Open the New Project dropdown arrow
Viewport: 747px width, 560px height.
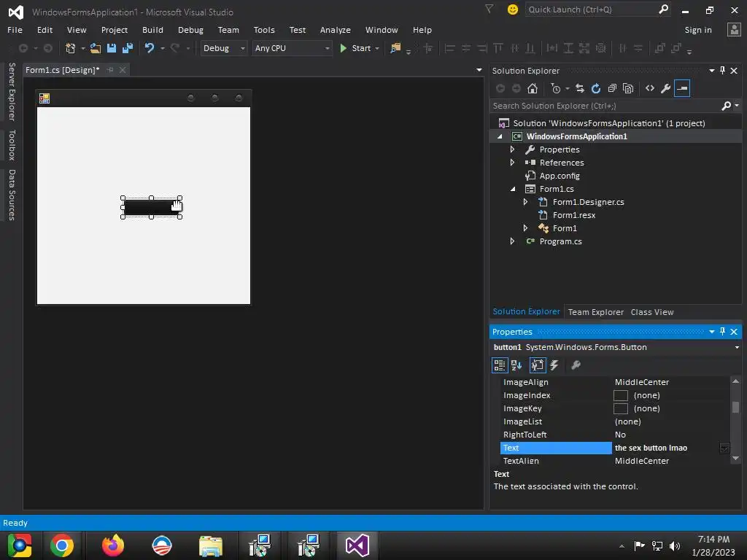click(82, 48)
